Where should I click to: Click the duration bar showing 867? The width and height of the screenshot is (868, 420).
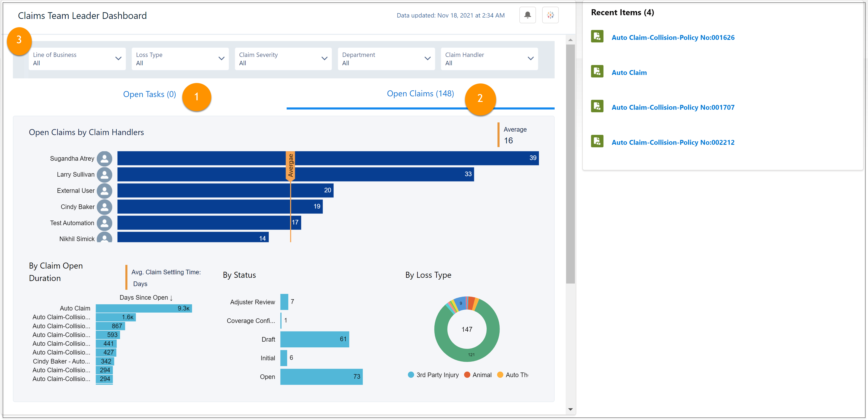pyautogui.click(x=111, y=326)
